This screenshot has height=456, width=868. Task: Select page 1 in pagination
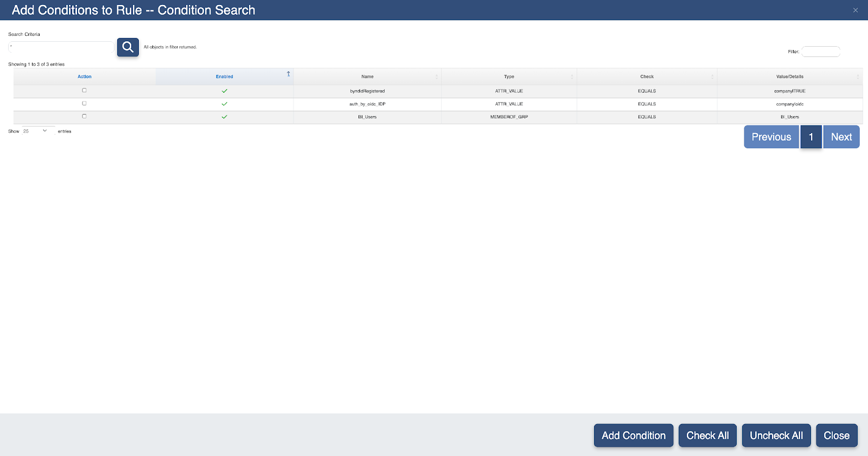pos(811,137)
